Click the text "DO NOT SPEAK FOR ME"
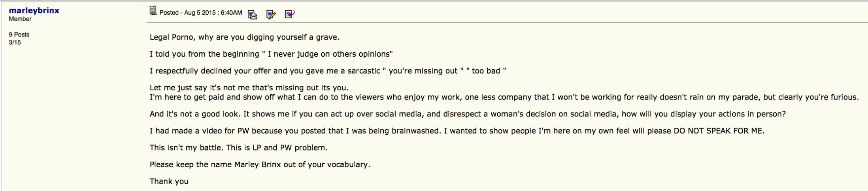Screen dimensions: 868x191 point(719,131)
